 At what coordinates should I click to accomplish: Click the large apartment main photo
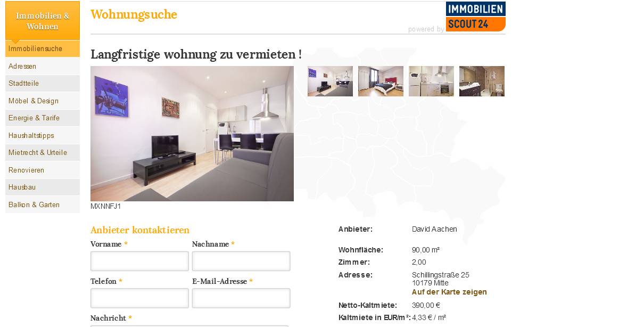click(x=192, y=134)
